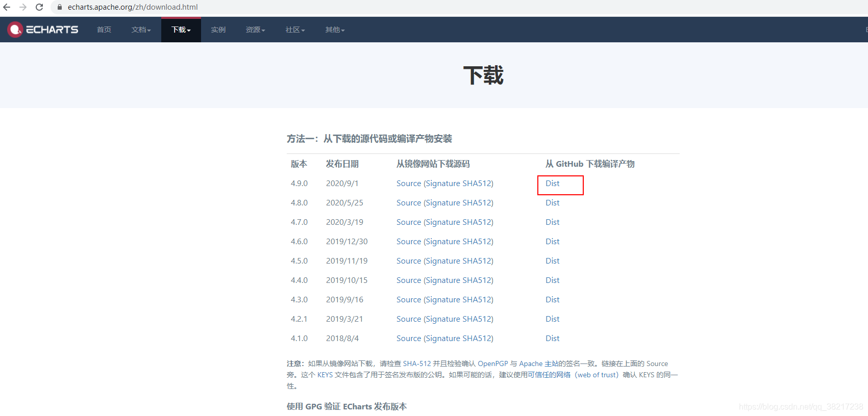868x416 pixels.
Task: Open the Signature link for version 4.4.0
Action: (443, 280)
